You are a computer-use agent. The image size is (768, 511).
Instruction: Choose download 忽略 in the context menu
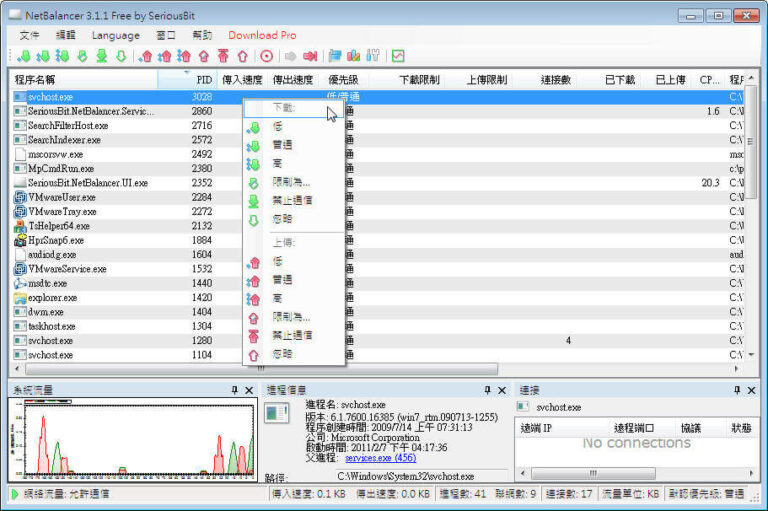[294, 219]
